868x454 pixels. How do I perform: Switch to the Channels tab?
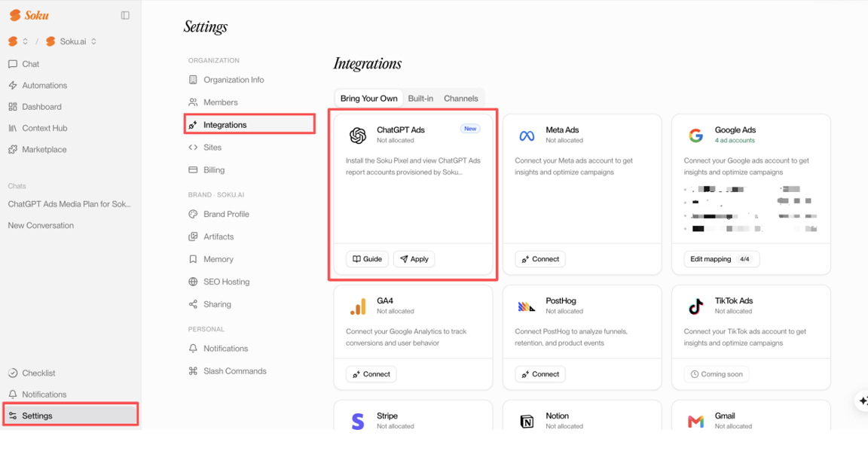click(x=460, y=99)
